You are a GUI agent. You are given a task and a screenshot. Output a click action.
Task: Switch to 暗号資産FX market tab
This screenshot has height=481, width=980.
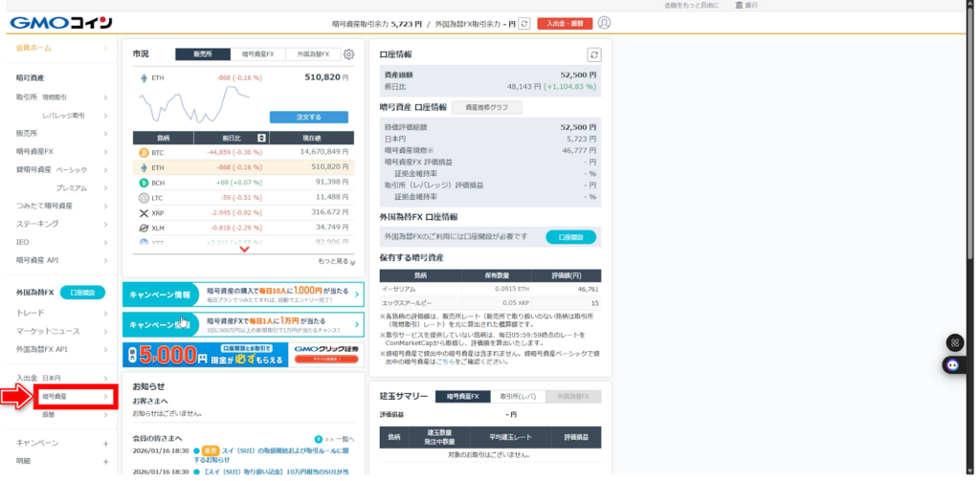pyautogui.click(x=258, y=55)
